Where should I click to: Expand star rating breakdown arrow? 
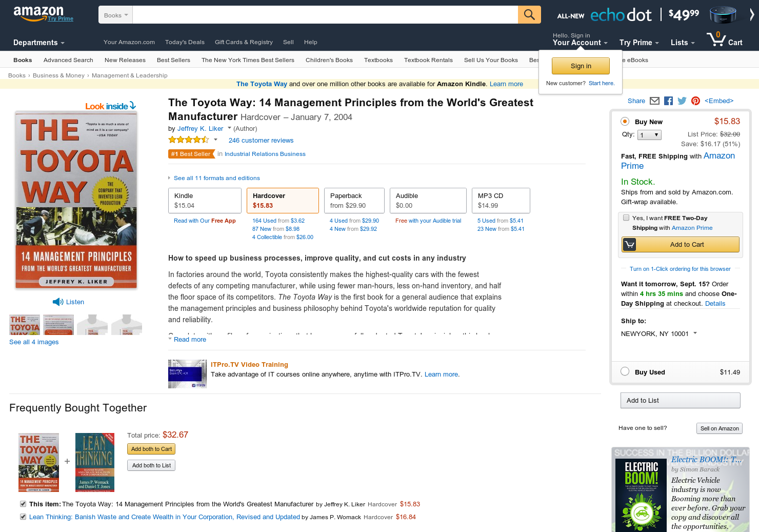[215, 140]
